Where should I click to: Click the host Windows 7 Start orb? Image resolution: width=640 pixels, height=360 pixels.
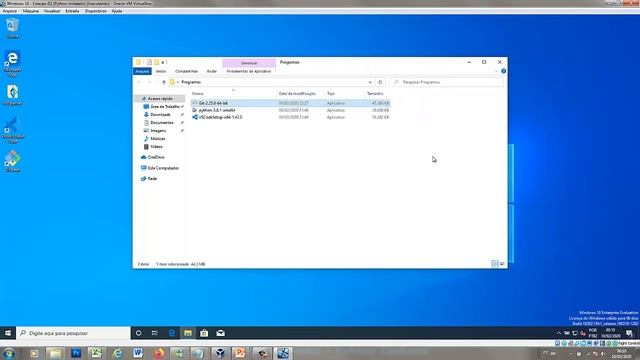click(9, 353)
